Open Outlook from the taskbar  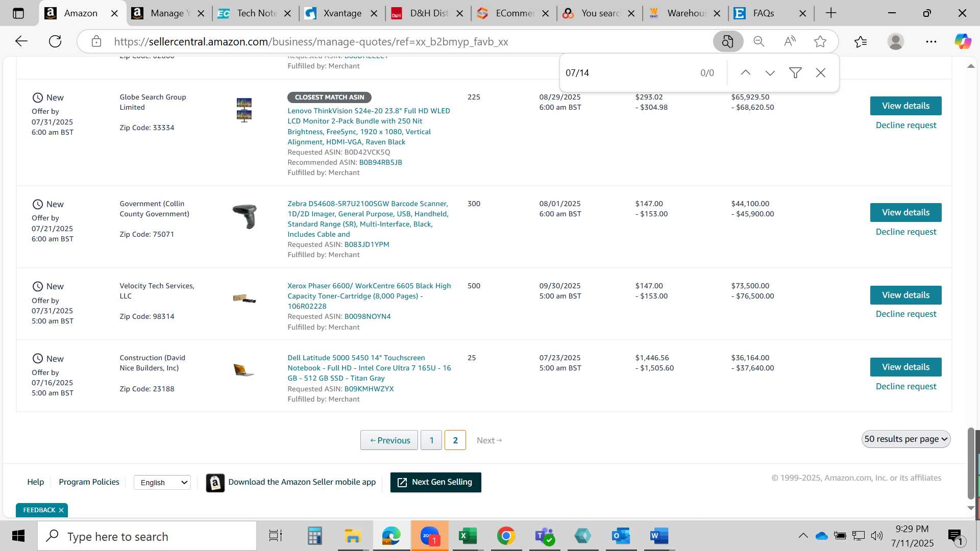(621, 536)
